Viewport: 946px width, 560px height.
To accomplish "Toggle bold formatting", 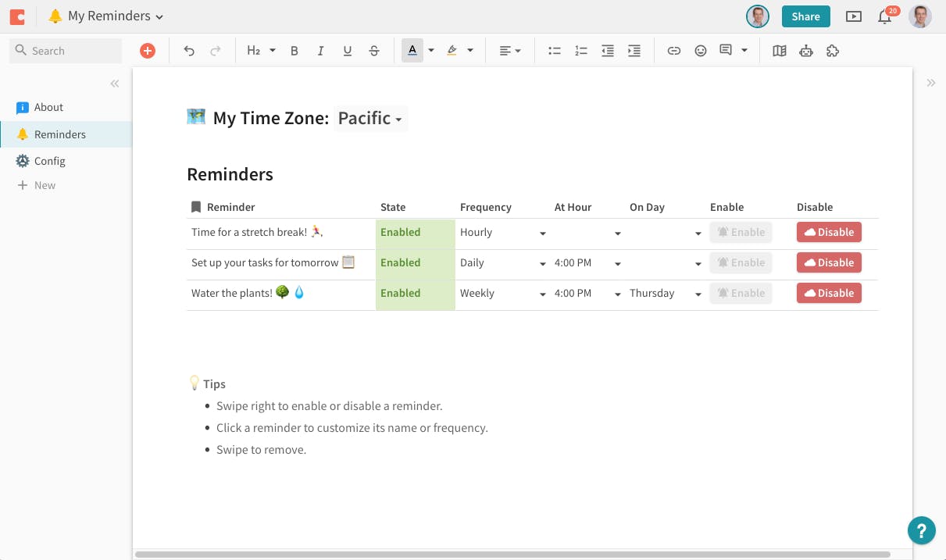I will point(295,51).
